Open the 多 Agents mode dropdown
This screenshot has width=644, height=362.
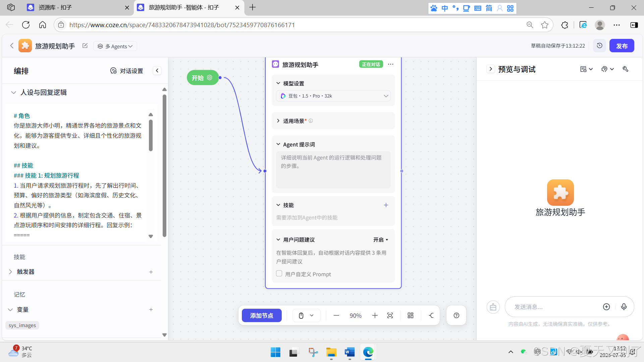pos(115,46)
